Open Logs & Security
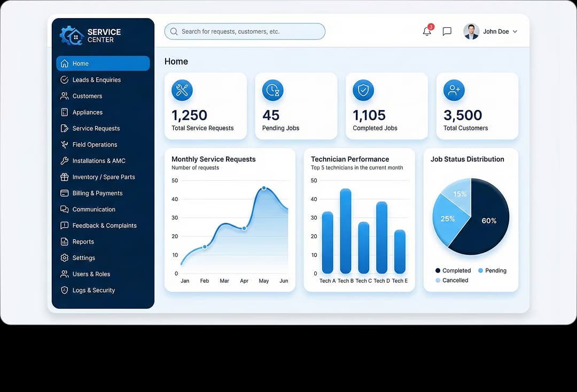Screen dimensions: 577x392 (x=92, y=290)
